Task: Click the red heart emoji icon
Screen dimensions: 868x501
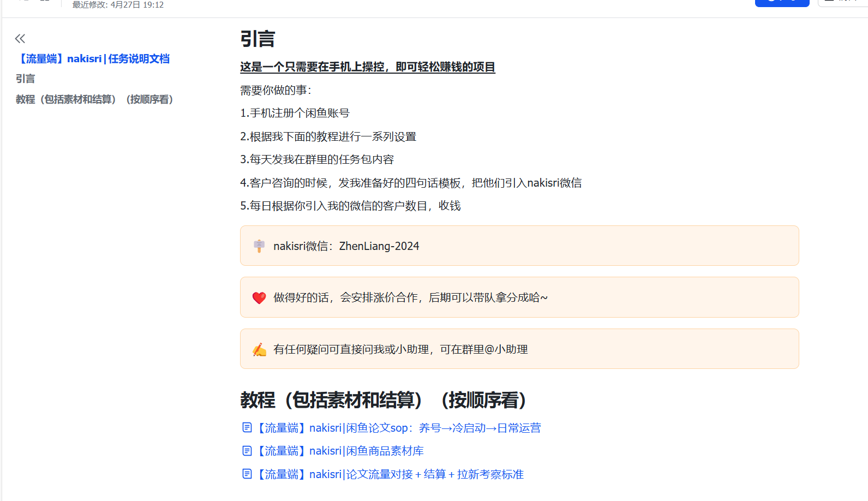Action: (259, 297)
